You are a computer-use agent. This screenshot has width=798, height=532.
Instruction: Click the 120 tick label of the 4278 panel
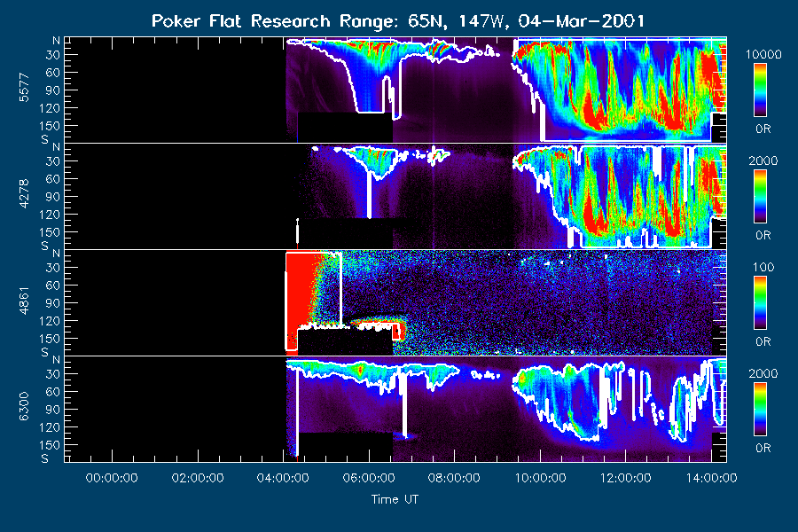pyautogui.click(x=50, y=215)
